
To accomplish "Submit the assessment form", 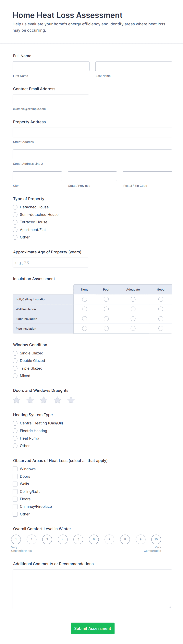I will (x=93, y=628).
